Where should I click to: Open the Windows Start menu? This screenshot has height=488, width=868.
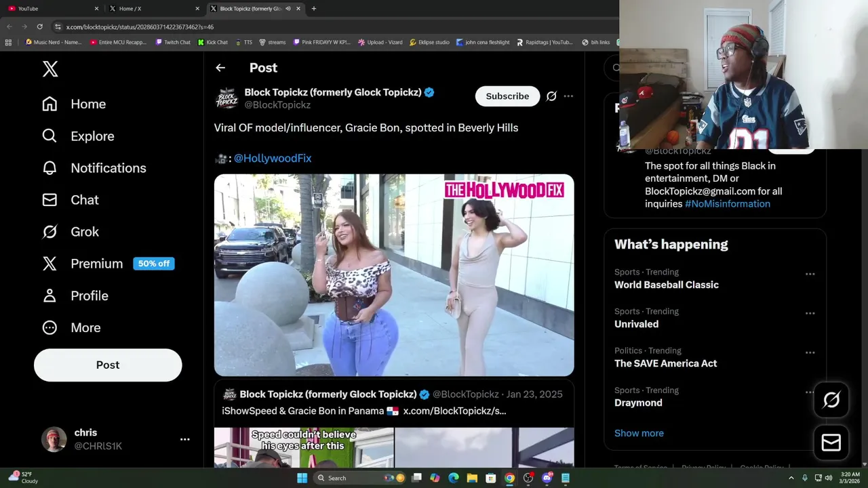302,478
